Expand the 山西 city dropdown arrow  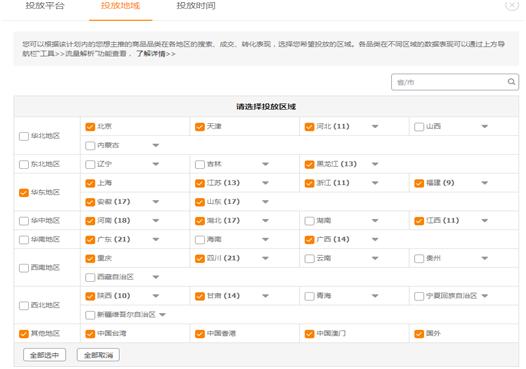485,126
